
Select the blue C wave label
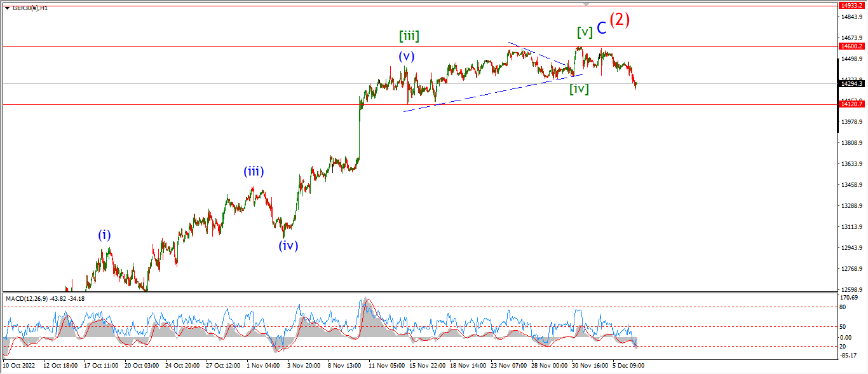tap(601, 28)
